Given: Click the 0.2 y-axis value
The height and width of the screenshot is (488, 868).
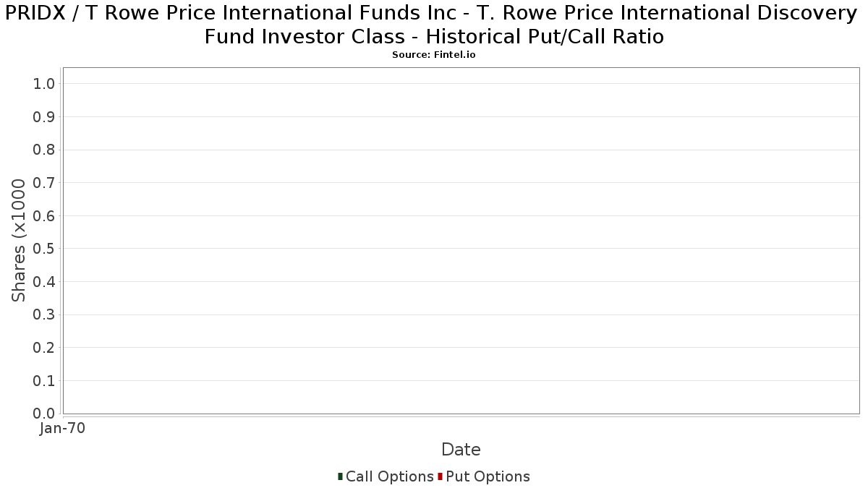Looking at the screenshot, I should [x=44, y=348].
